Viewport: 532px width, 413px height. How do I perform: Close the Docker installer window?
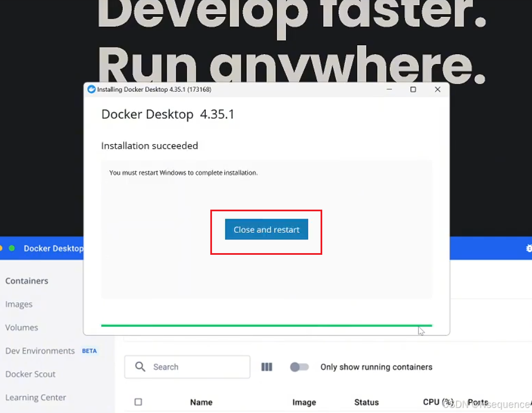pyautogui.click(x=438, y=89)
